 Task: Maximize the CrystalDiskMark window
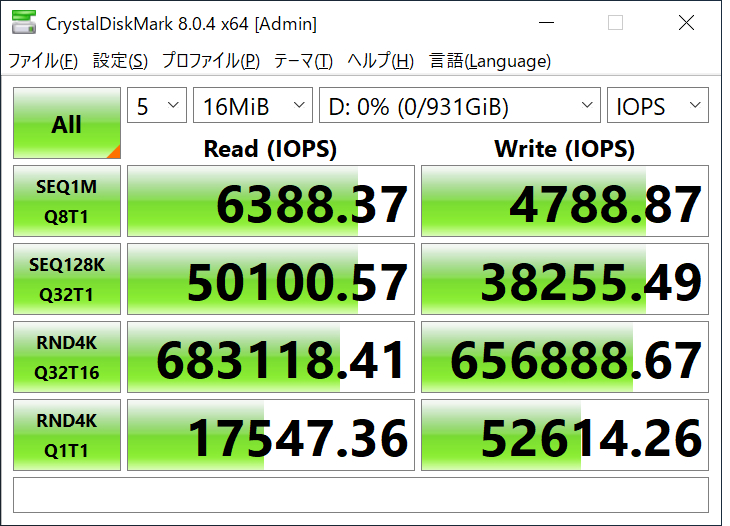[x=615, y=22]
